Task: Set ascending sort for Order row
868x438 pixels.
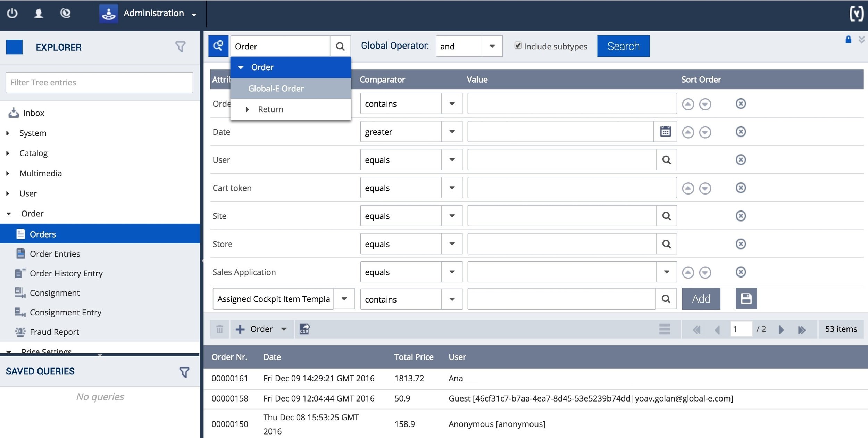Action: pos(688,104)
